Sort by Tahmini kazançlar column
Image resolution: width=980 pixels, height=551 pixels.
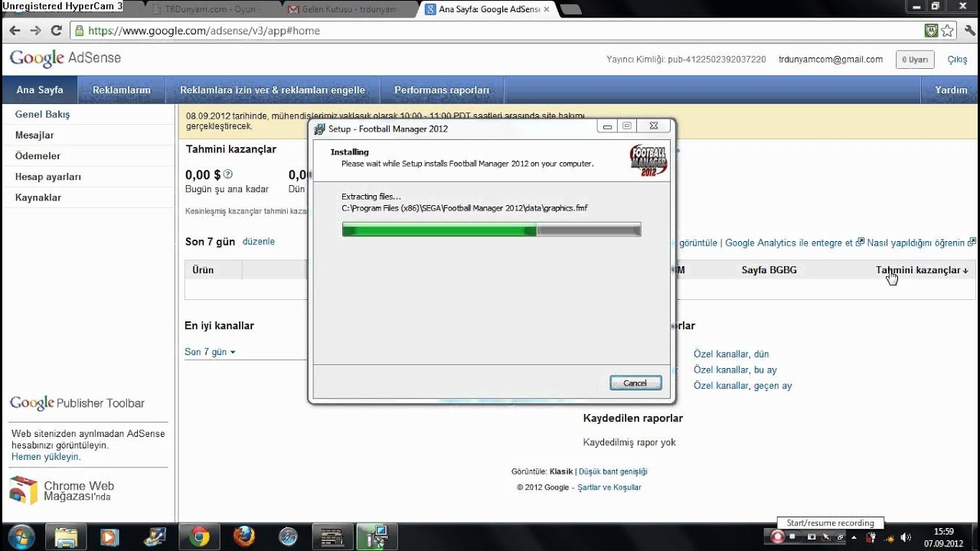pos(922,270)
